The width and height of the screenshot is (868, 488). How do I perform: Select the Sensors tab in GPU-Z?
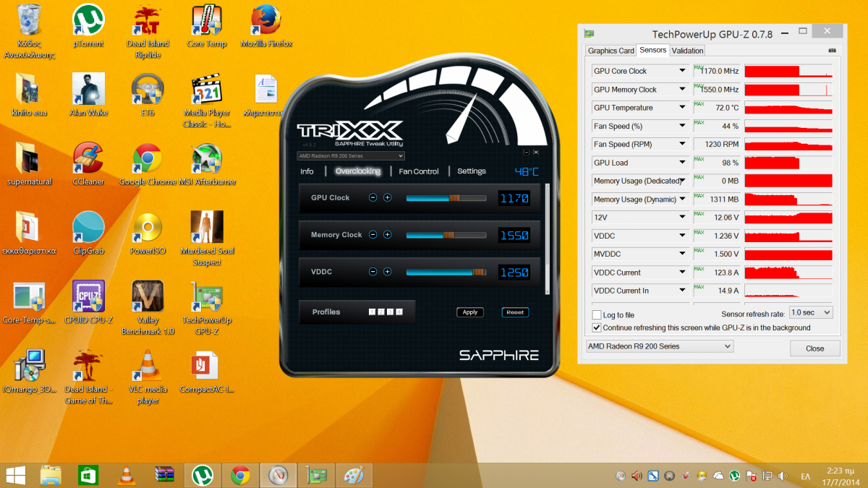point(653,51)
